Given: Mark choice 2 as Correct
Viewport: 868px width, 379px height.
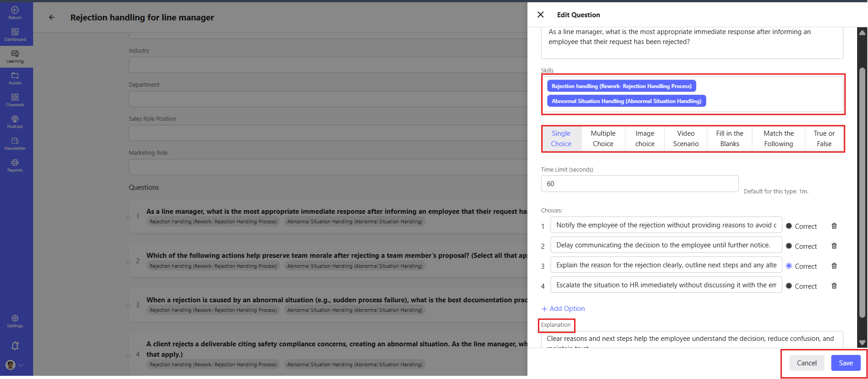Looking at the screenshot, I should [x=789, y=246].
